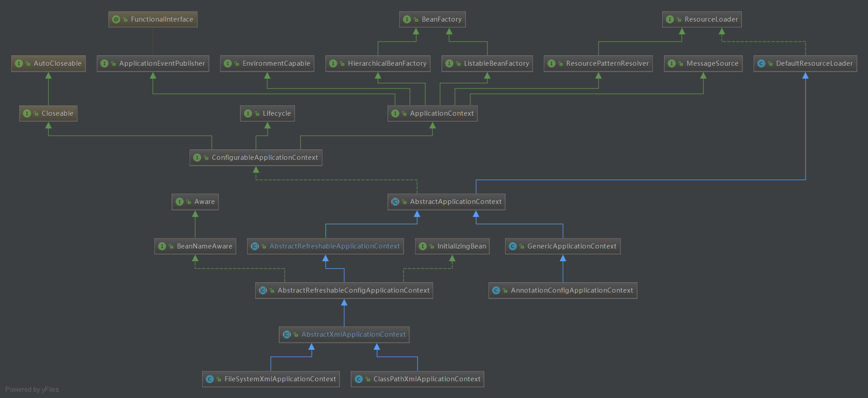Click the AbstractXmlApplicationContext label
The image size is (868, 398).
point(354,335)
